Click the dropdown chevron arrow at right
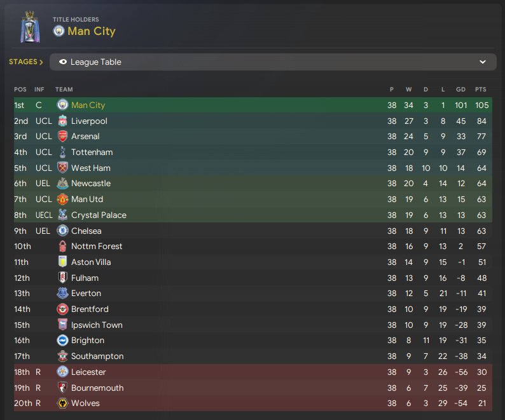Screen dimensions: 505x420 483,62
